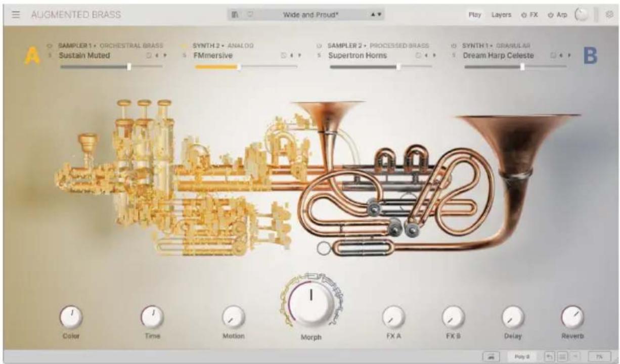Open the Dream Harp Celeste preset selector
This screenshot has height=364, width=620.
pos(498,55)
